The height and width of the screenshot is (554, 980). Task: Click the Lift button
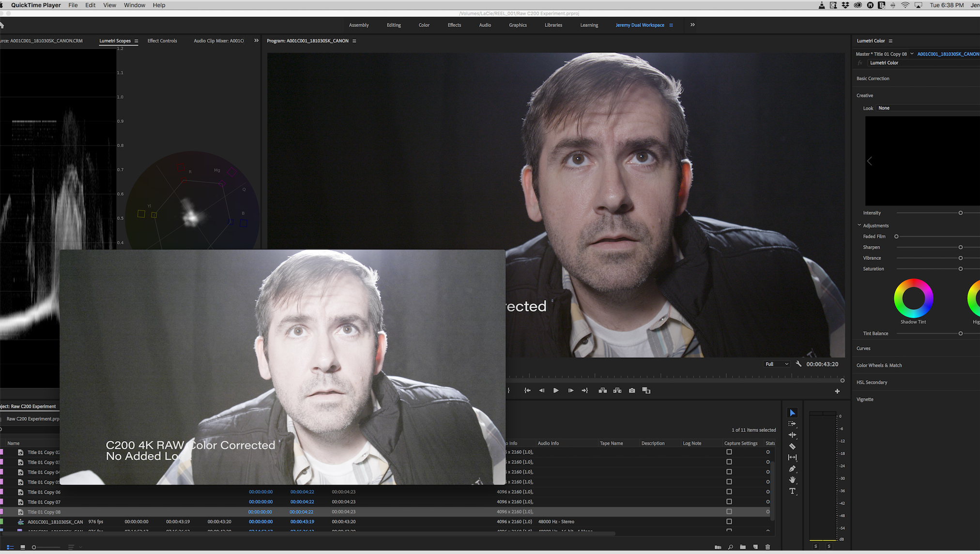[603, 390]
